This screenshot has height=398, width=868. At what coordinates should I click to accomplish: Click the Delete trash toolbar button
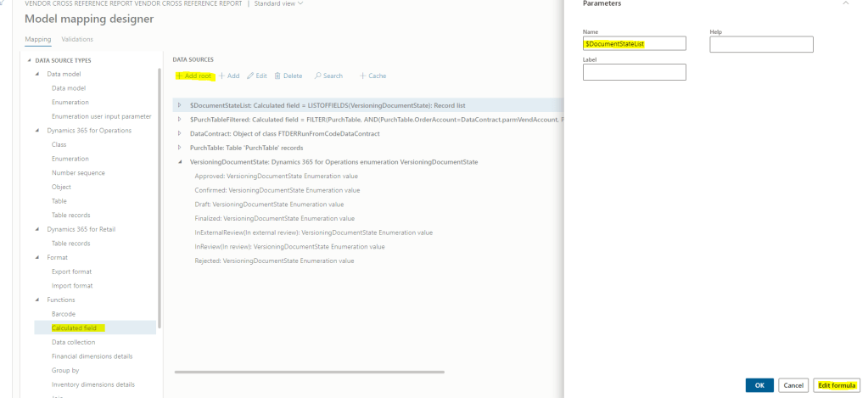(288, 76)
